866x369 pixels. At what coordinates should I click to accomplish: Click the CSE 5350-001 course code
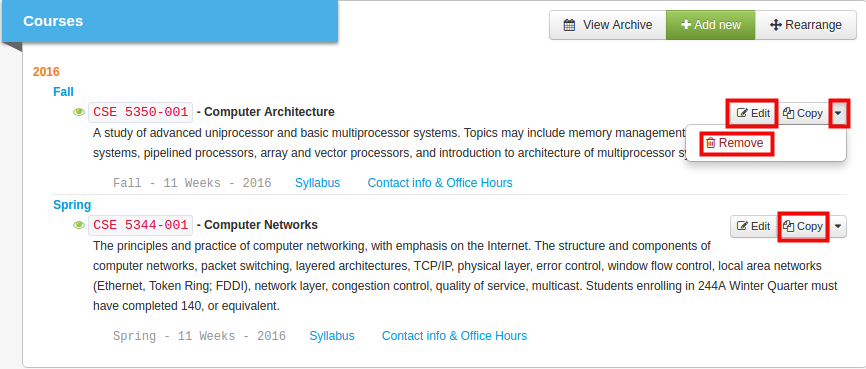pos(141,112)
